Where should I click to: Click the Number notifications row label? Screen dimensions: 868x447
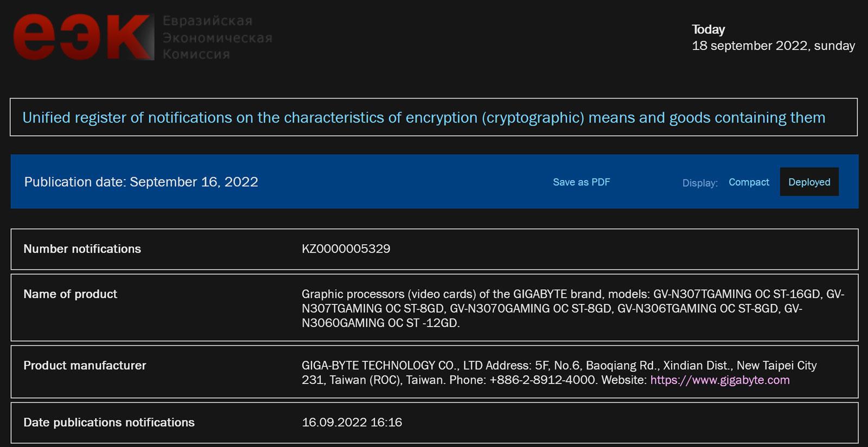point(82,249)
